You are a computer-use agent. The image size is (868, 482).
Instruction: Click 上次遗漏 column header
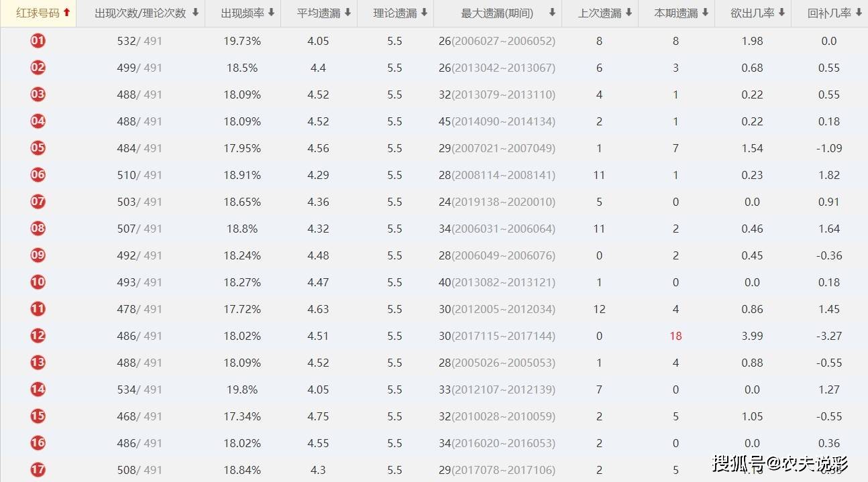coord(605,13)
